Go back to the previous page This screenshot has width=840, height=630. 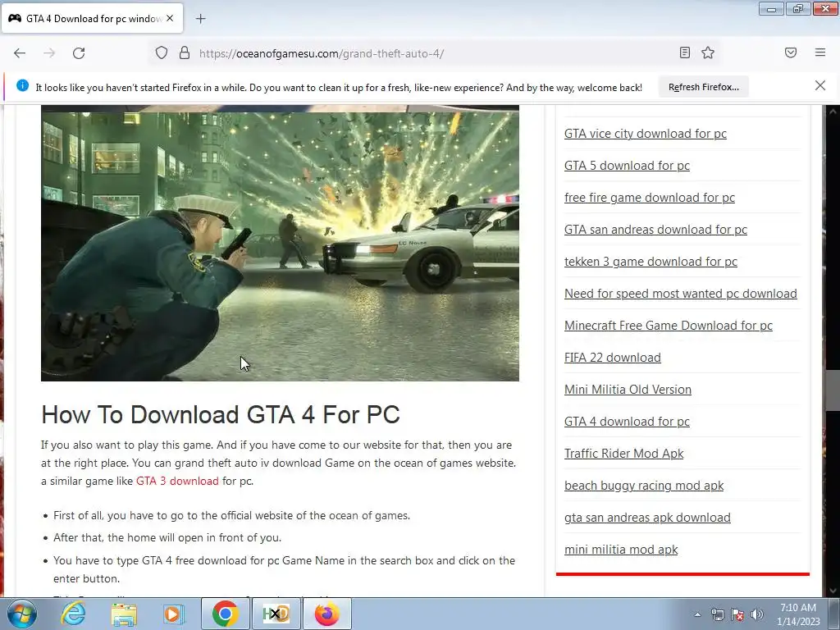pos(20,53)
